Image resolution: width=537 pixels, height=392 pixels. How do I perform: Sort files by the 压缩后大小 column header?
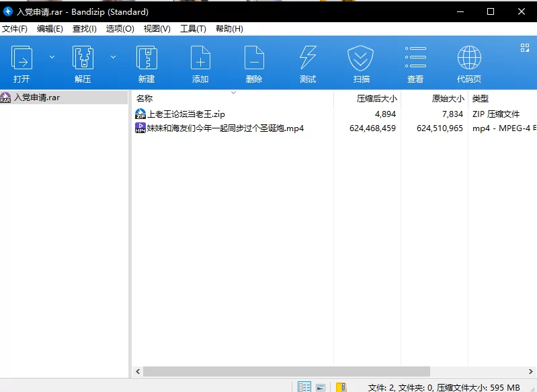click(x=376, y=98)
